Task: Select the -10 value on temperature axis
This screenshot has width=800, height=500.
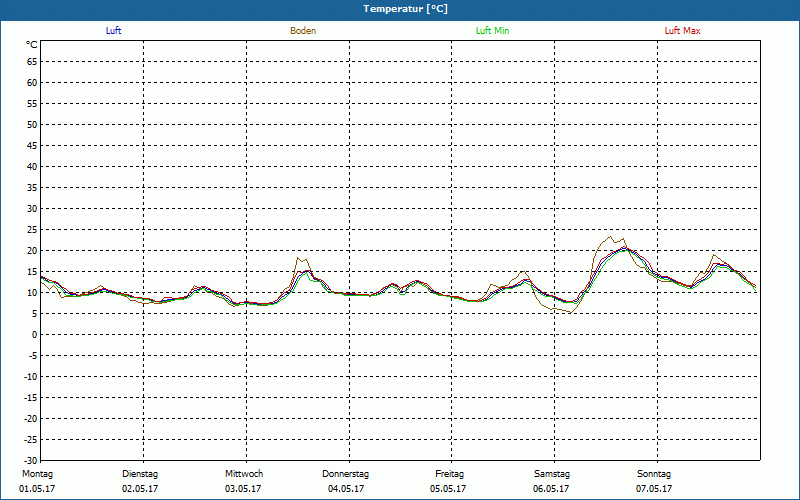Action: pyautogui.click(x=31, y=377)
